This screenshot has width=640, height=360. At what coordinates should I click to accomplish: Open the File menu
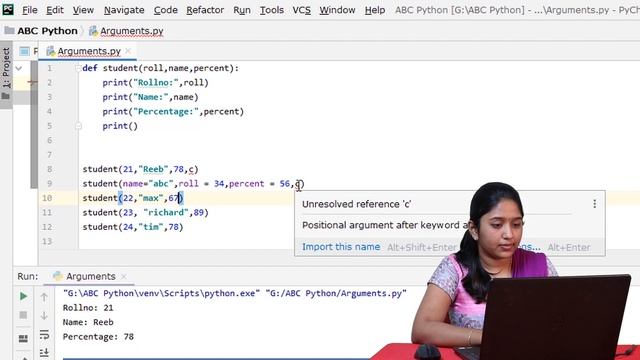(x=30, y=10)
